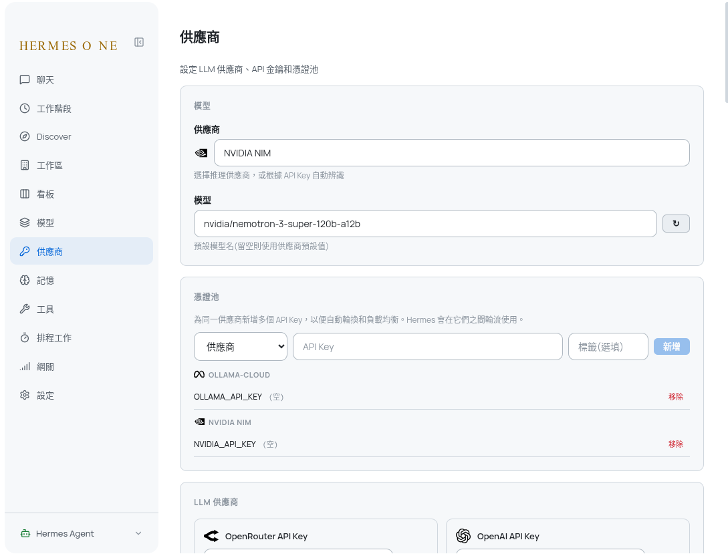Expand the Hermes Agent chevron
Screen dimensions: 728x560
click(138, 533)
